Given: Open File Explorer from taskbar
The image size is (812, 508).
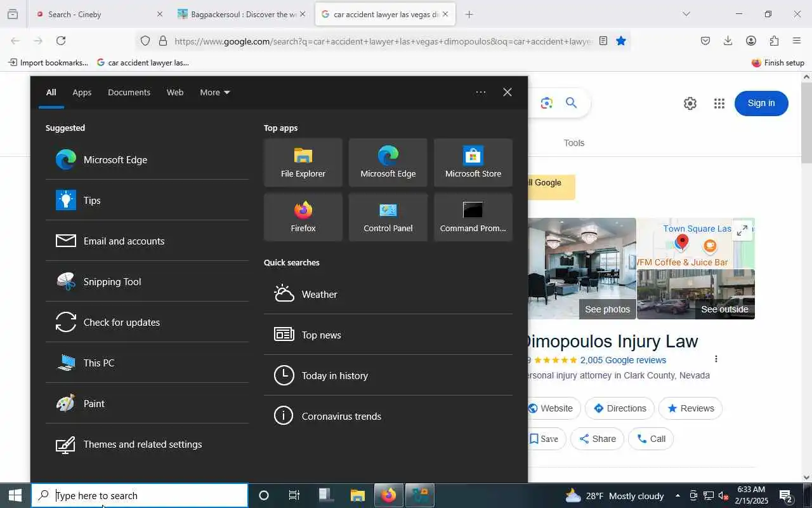Looking at the screenshot, I should point(358,495).
